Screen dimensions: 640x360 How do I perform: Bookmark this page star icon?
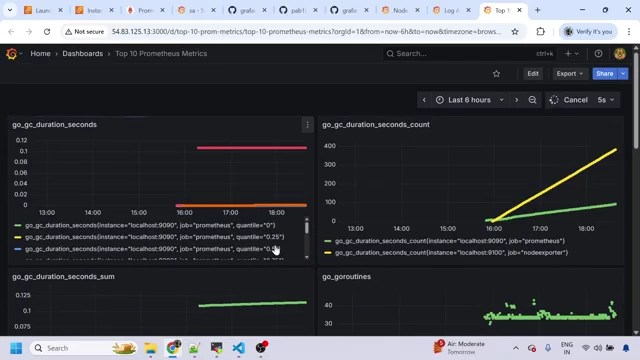515,31
